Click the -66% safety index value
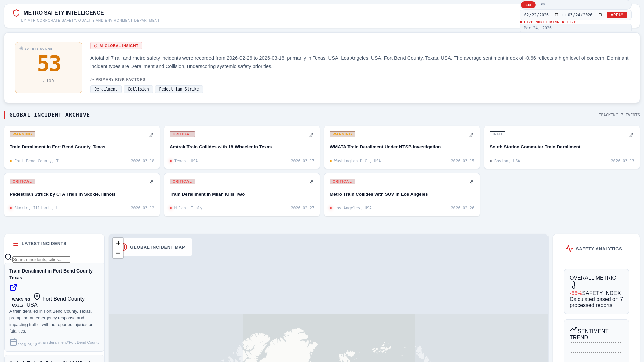The image size is (644, 362). (x=576, y=293)
